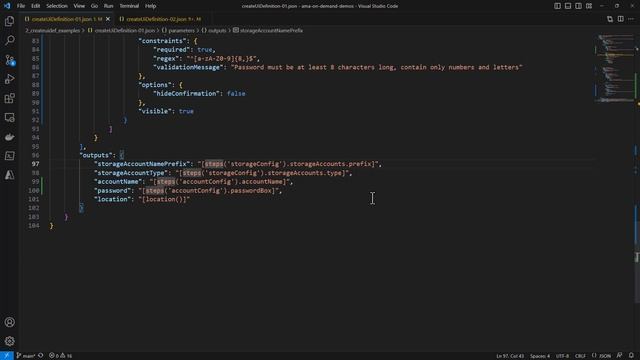Click the "hideConfirmation" key
Image resolution: width=640 pixels, height=360 pixels.
click(x=186, y=93)
